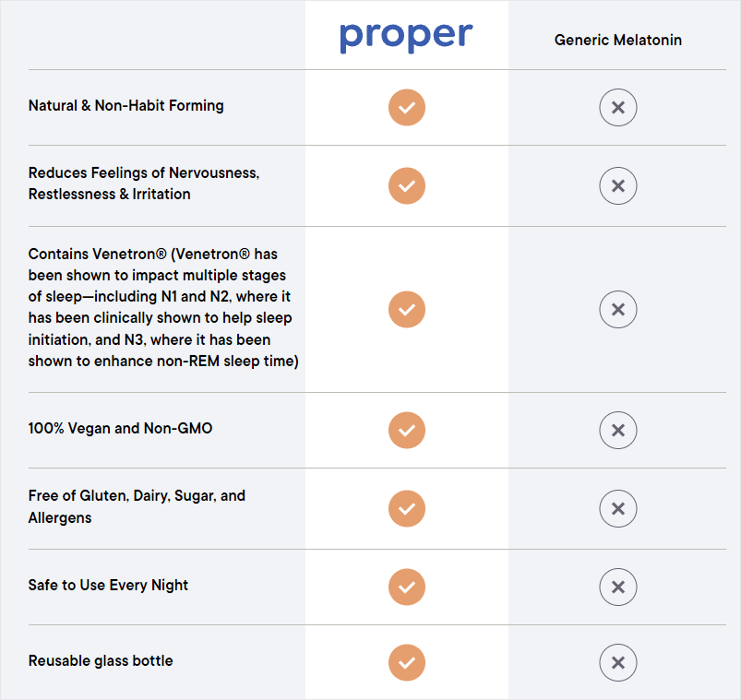Click the proper brand logo

(406, 37)
